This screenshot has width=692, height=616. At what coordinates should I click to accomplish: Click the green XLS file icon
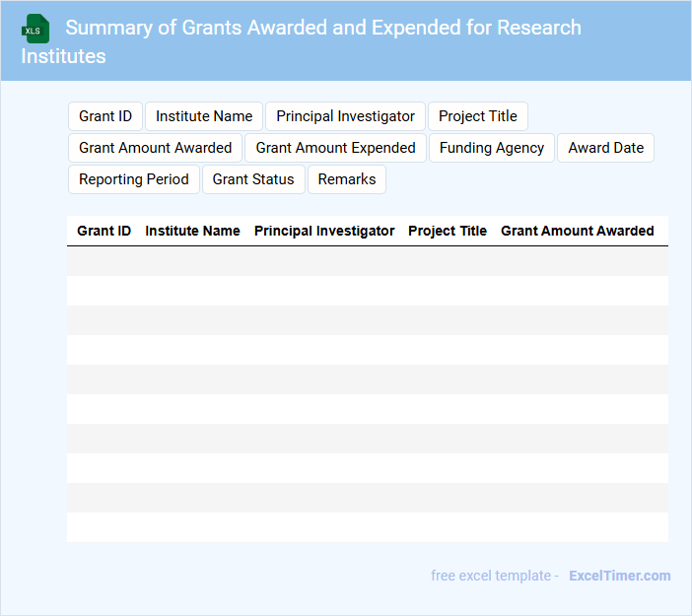35,29
